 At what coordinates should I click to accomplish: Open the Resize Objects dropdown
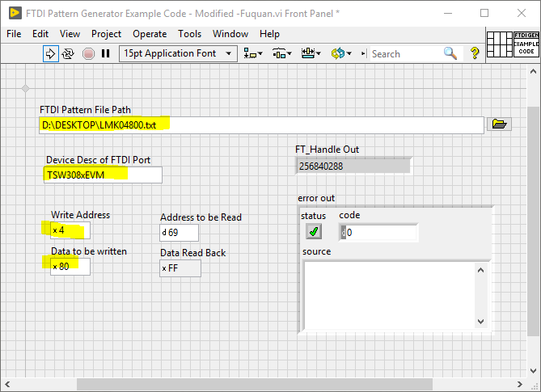pos(311,54)
